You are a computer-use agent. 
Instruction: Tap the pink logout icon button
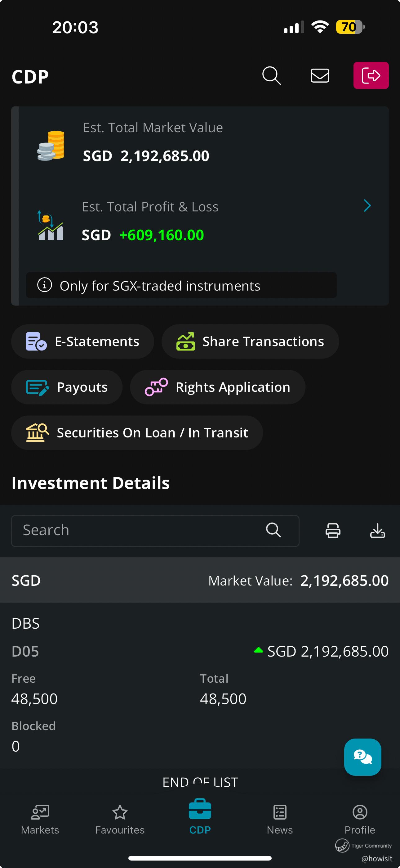tap(371, 75)
